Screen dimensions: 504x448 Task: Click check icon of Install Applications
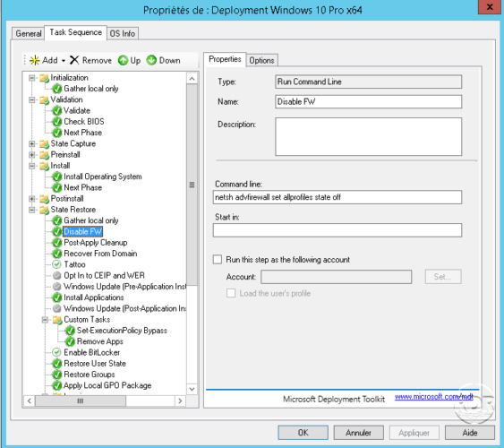(x=57, y=297)
